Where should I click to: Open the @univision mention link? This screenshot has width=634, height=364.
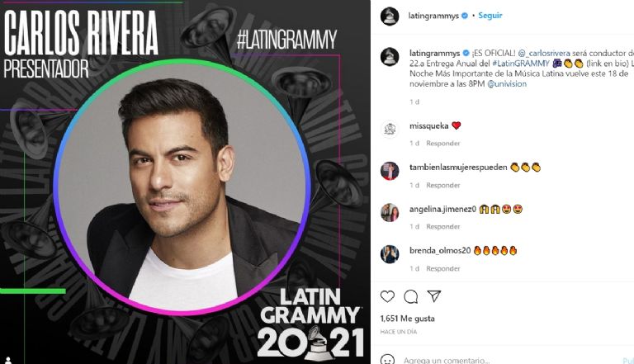507,84
